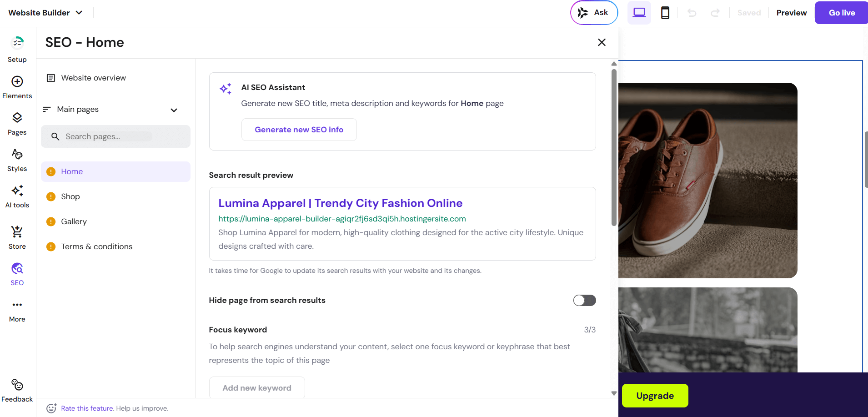Switch to mobile preview view
The width and height of the screenshot is (868, 417).
[665, 12]
